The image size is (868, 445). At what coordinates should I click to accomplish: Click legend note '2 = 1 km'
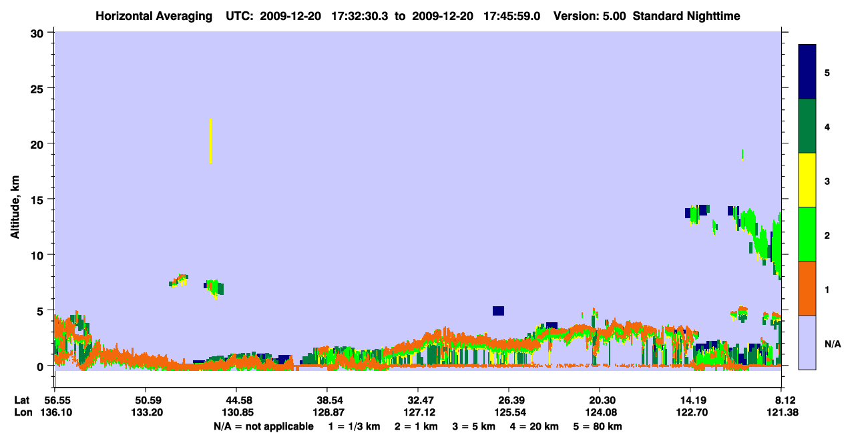coord(416,426)
